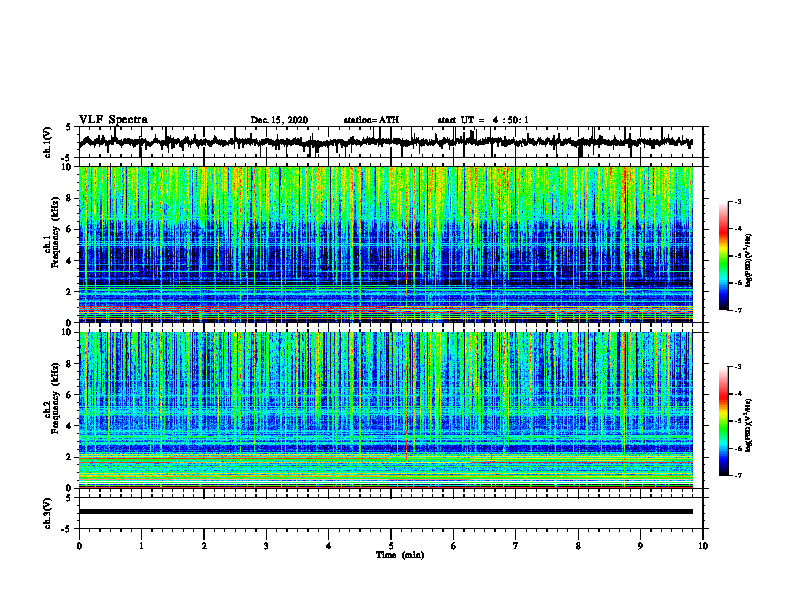Click time axis tick label "8"
This screenshot has height=612, width=792.
click(x=578, y=546)
